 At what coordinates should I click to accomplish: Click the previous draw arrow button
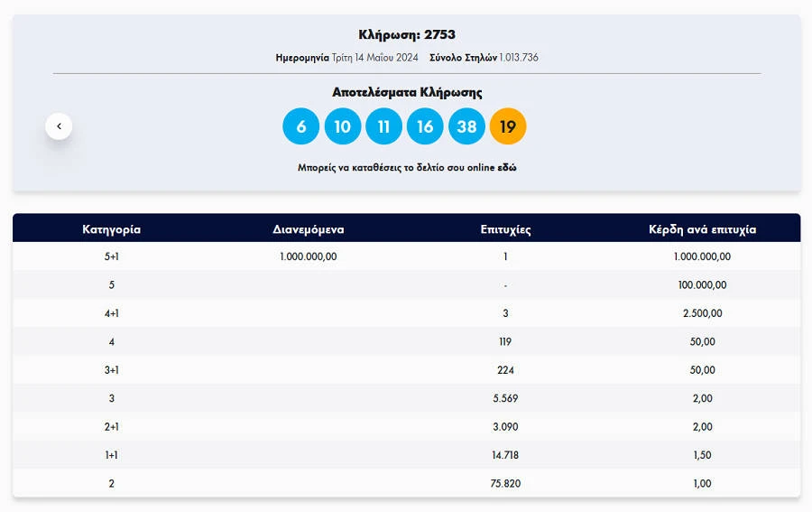[59, 126]
